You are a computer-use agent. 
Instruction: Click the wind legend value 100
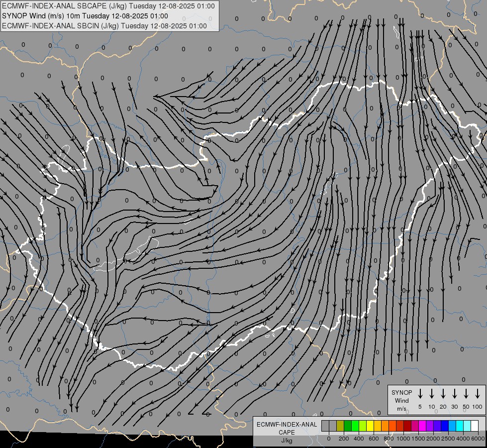pos(478,407)
